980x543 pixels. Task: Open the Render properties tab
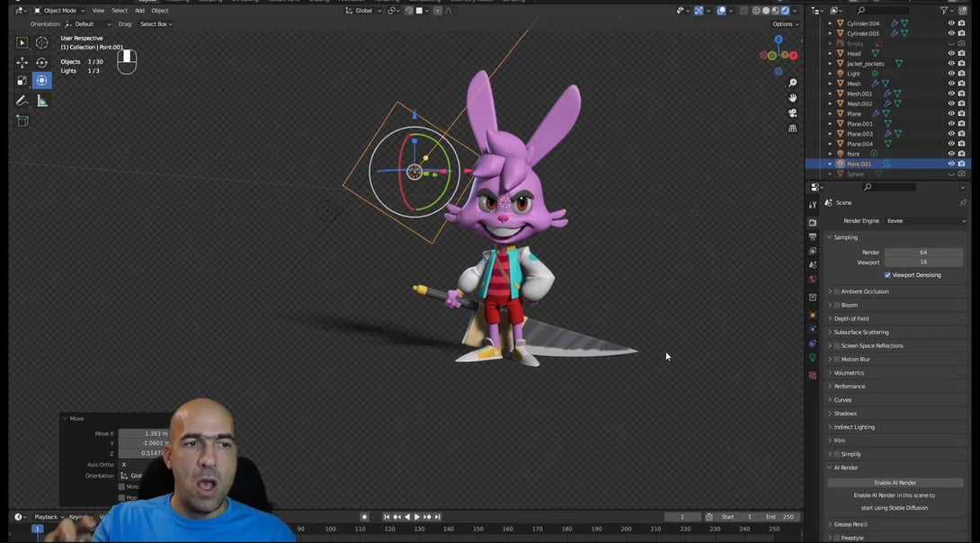pos(813,222)
